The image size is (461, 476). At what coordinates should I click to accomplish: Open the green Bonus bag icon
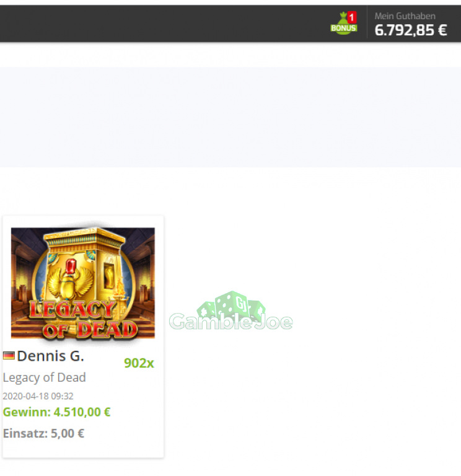pyautogui.click(x=343, y=24)
